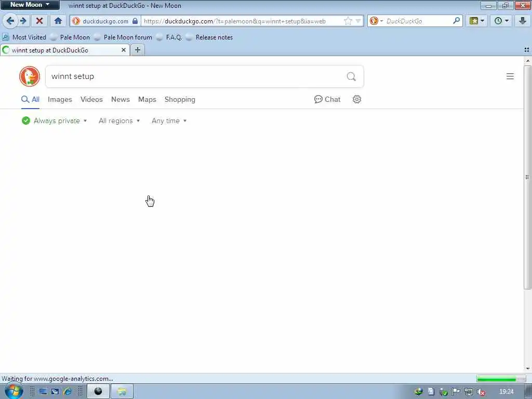The width and height of the screenshot is (532, 399).
Task: Click the muted volume tray icon
Action: (x=481, y=392)
